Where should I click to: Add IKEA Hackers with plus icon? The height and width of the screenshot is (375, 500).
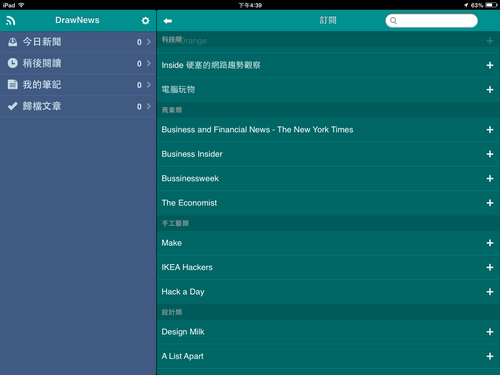[490, 267]
